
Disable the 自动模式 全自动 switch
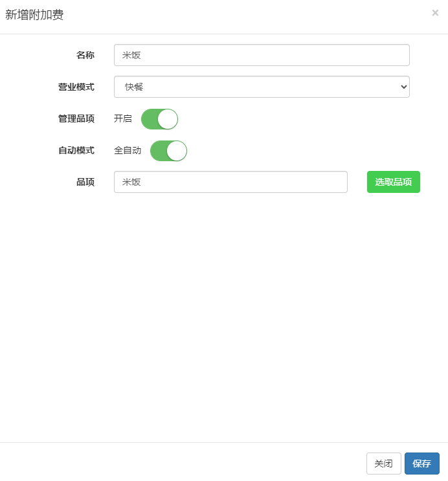168,151
